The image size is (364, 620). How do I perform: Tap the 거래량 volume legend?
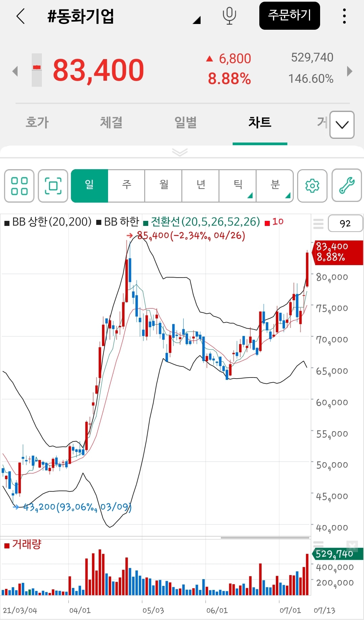point(23,544)
